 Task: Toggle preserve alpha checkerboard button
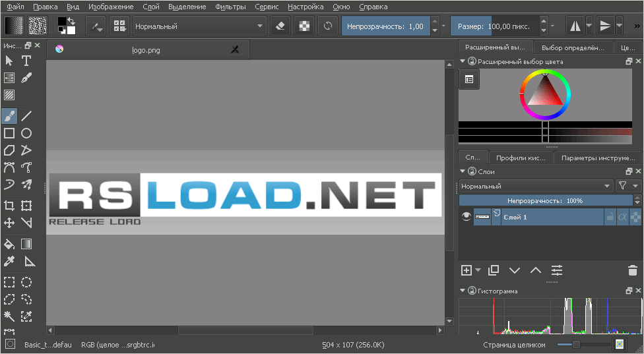pyautogui.click(x=304, y=26)
